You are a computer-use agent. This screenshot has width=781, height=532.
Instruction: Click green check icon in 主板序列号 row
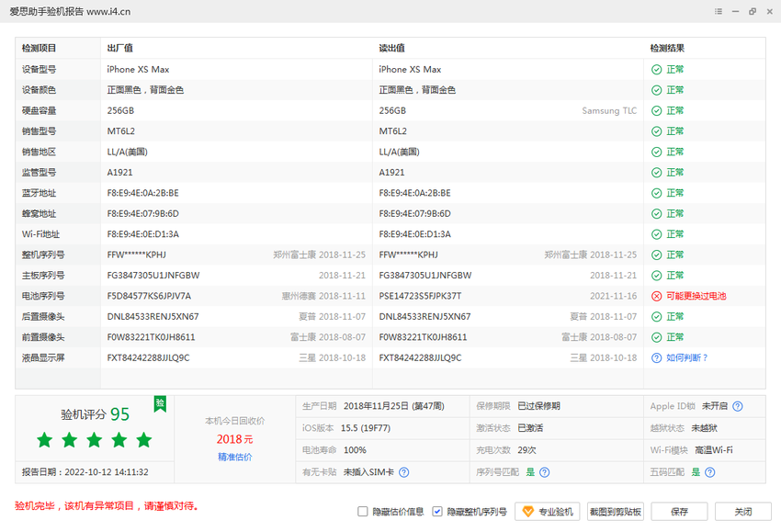point(656,276)
